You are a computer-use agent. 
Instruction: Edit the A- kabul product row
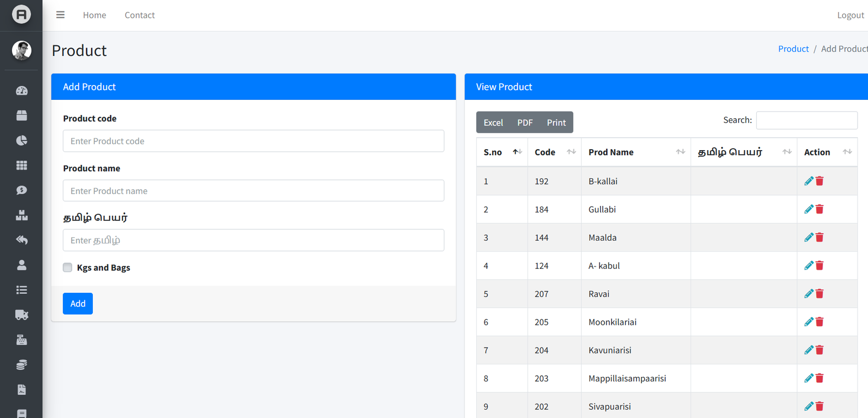(x=809, y=266)
